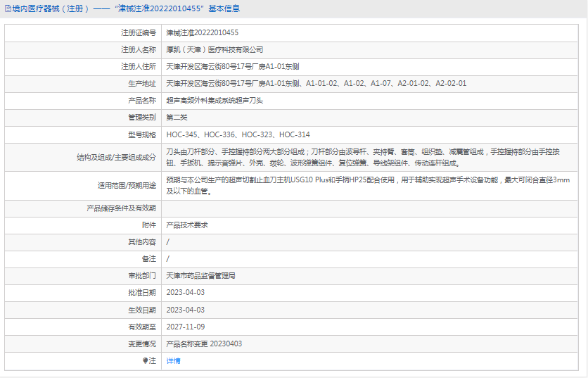Select expiry date 2027-11-09
The height and width of the screenshot is (378, 588).
click(x=185, y=327)
